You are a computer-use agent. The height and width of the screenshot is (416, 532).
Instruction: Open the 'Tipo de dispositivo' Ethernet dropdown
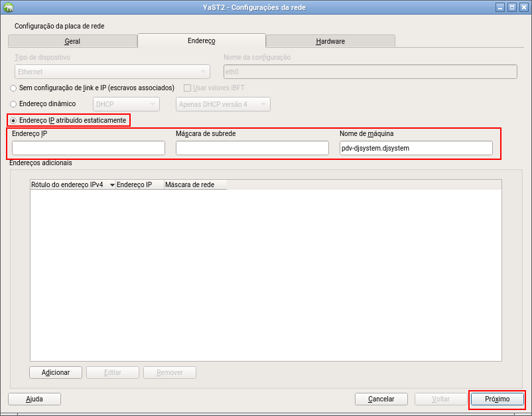pyautogui.click(x=111, y=72)
